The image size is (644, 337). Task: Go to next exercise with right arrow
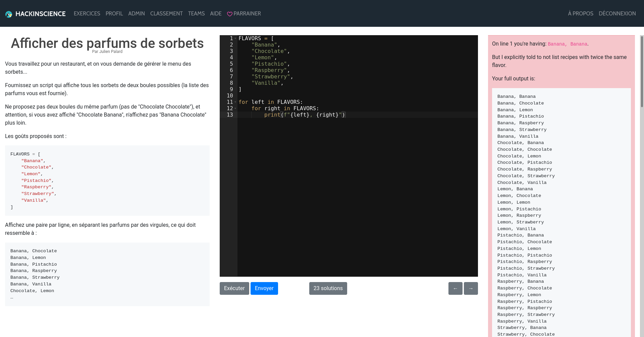471,288
